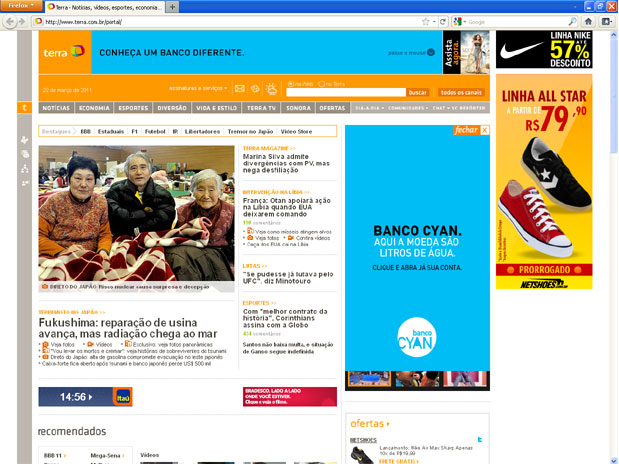This screenshot has width=619, height=464.
Task: Open the 'Video Store' highlight link
Action: [x=296, y=131]
